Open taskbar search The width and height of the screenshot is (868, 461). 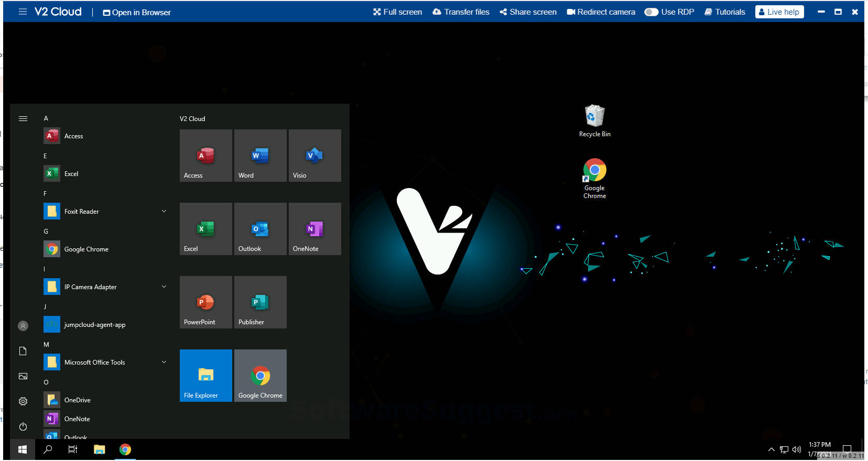[48, 449]
